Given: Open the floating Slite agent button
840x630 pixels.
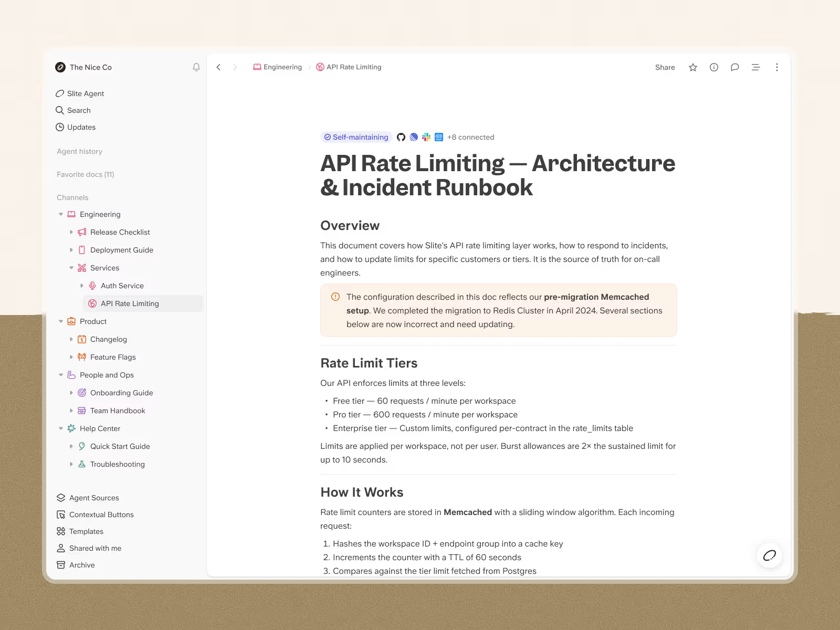Looking at the screenshot, I should [770, 555].
